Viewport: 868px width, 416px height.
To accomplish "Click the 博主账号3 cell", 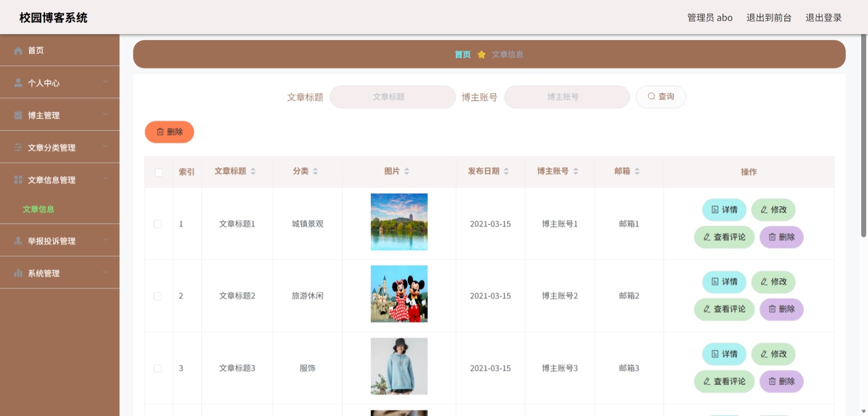I will 560,368.
